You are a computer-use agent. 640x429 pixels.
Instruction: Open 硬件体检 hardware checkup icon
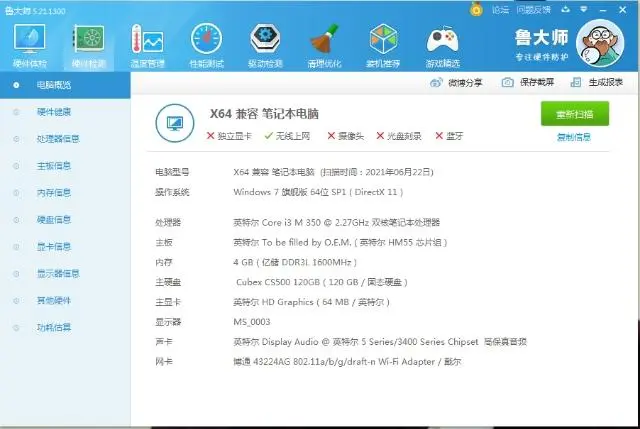pyautogui.click(x=29, y=45)
